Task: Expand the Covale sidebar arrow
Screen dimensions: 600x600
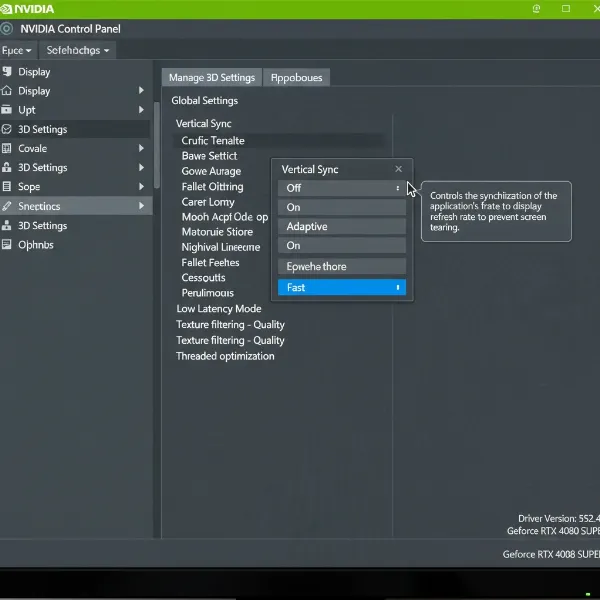Action: pos(141,148)
